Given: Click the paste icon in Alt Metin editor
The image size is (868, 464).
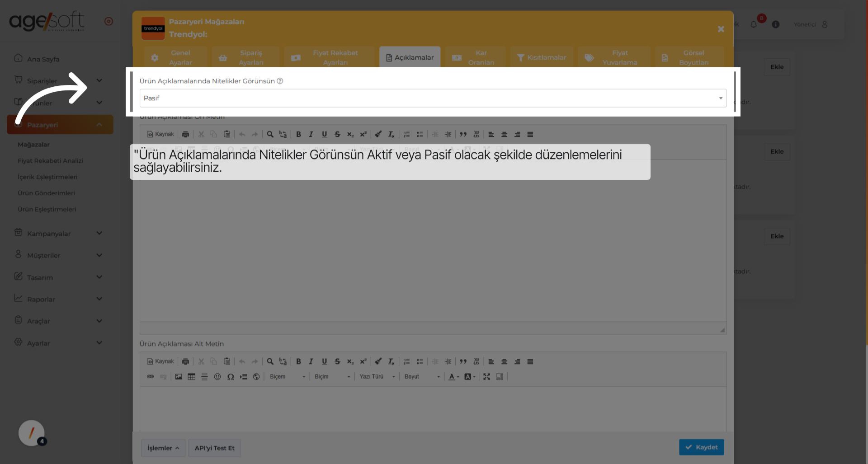Looking at the screenshot, I should [227, 361].
